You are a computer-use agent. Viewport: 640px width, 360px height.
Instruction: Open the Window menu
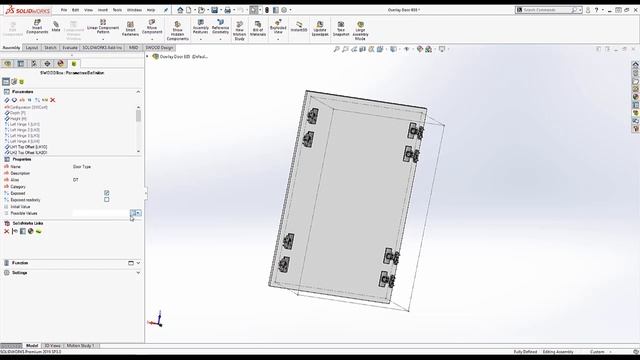[x=134, y=10]
